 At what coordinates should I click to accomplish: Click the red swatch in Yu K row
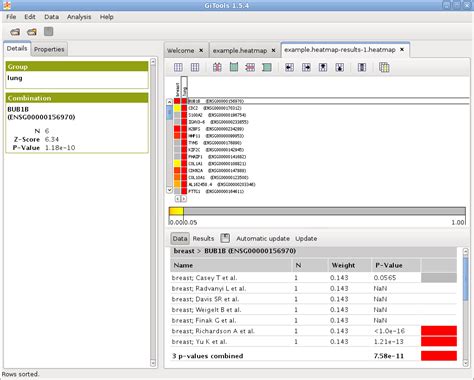(x=439, y=341)
